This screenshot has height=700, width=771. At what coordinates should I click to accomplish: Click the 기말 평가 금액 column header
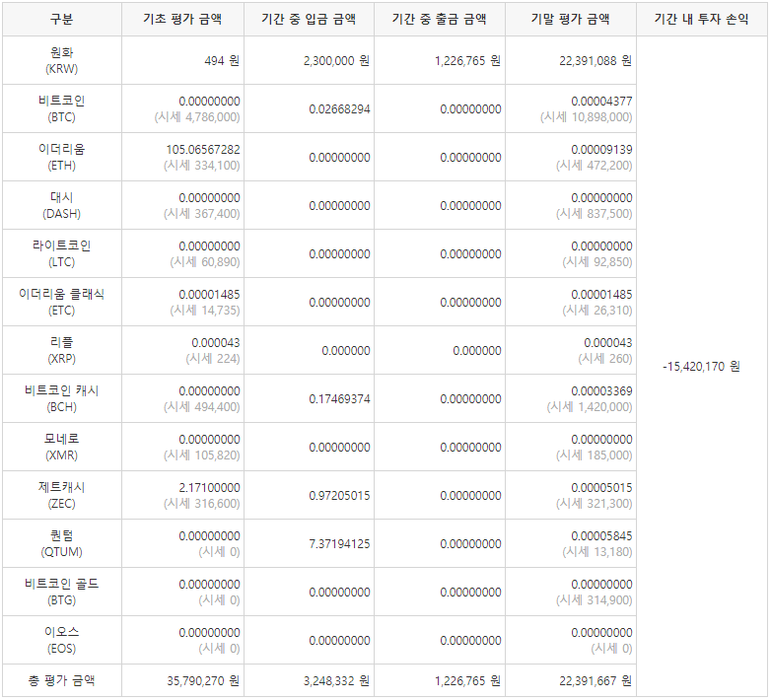click(570, 20)
